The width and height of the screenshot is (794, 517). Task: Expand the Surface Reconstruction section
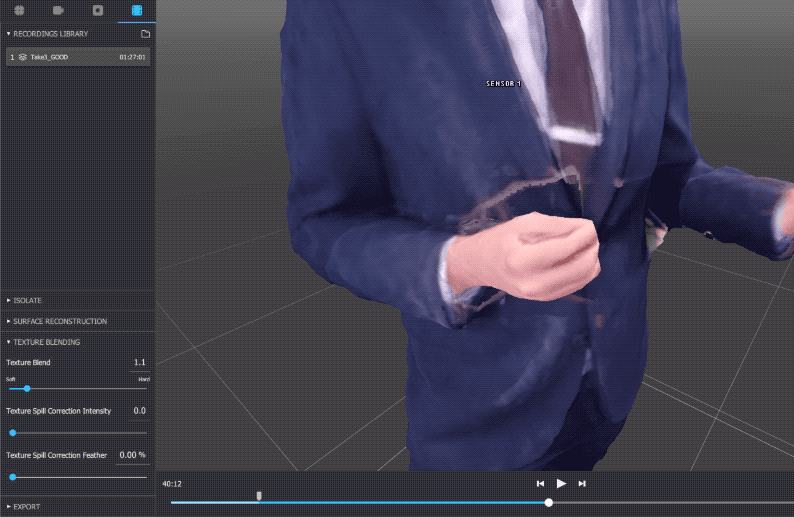[x=58, y=321]
